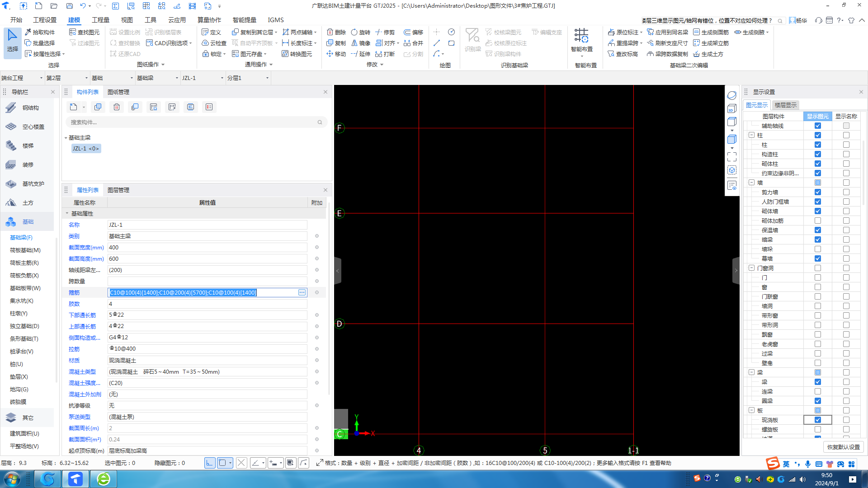
Task: Switch to 楼层显示 tab
Action: point(785,105)
